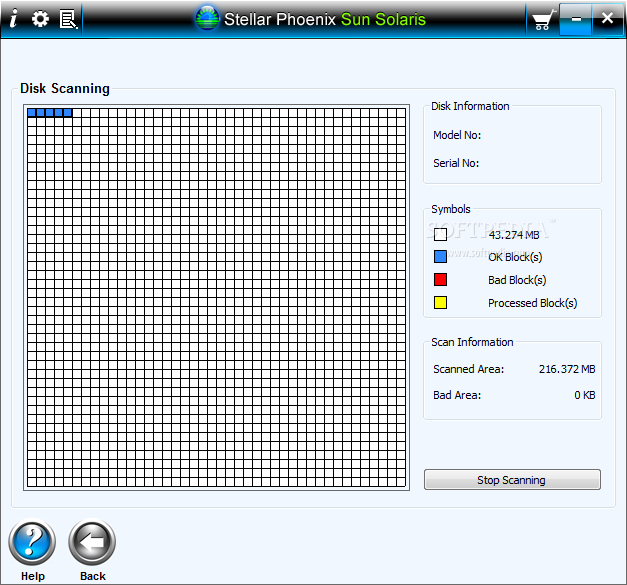
Task: Click the Back arrow icon
Action: tap(92, 542)
